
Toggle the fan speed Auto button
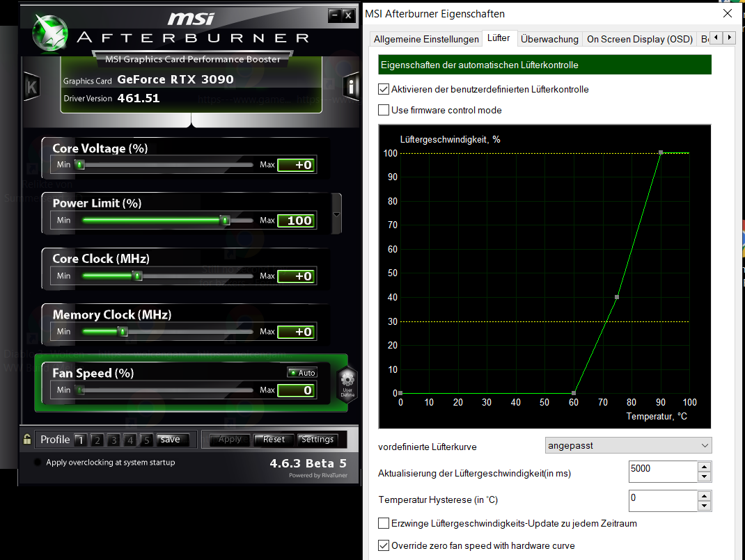point(303,373)
